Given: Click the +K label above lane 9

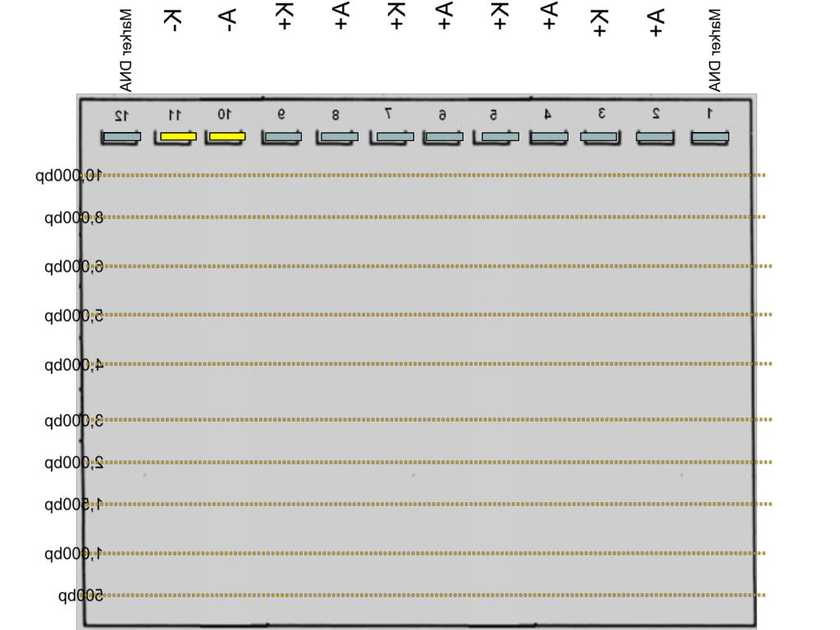Looking at the screenshot, I should (285, 16).
